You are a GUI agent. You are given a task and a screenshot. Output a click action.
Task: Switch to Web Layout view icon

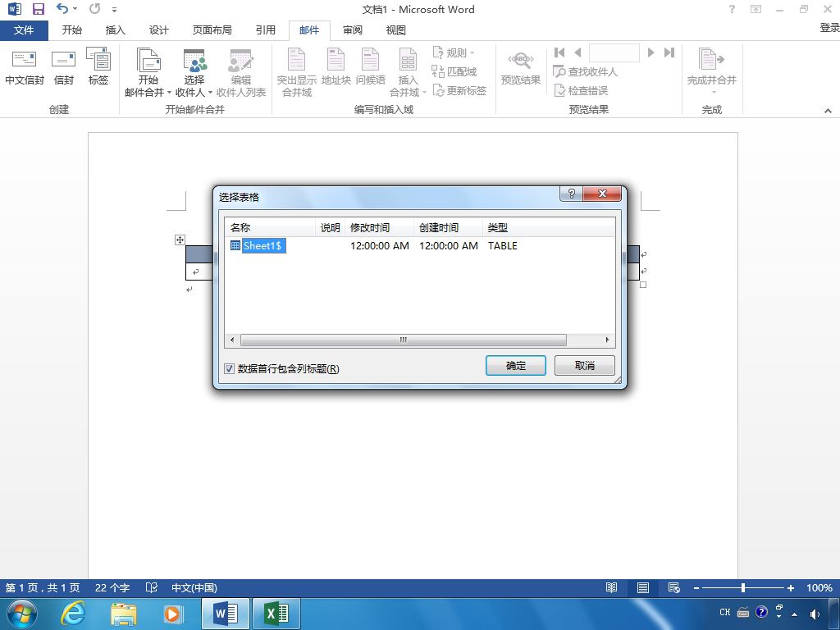click(674, 587)
